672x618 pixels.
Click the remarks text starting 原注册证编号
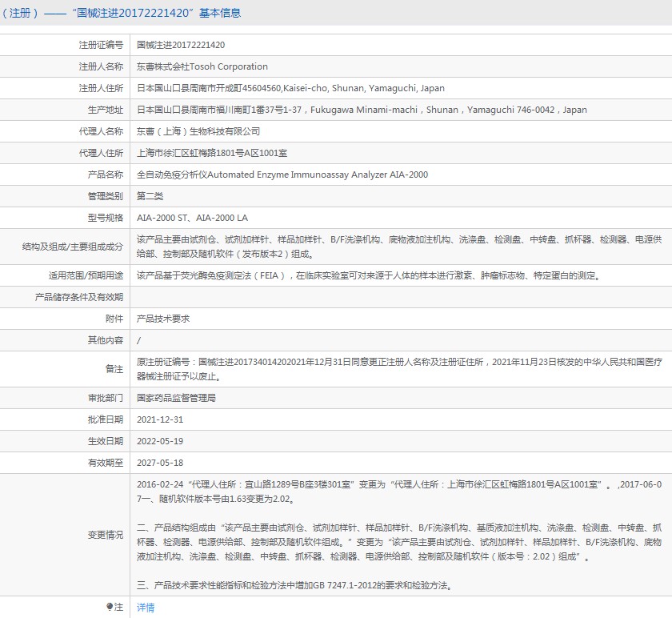coord(399,369)
